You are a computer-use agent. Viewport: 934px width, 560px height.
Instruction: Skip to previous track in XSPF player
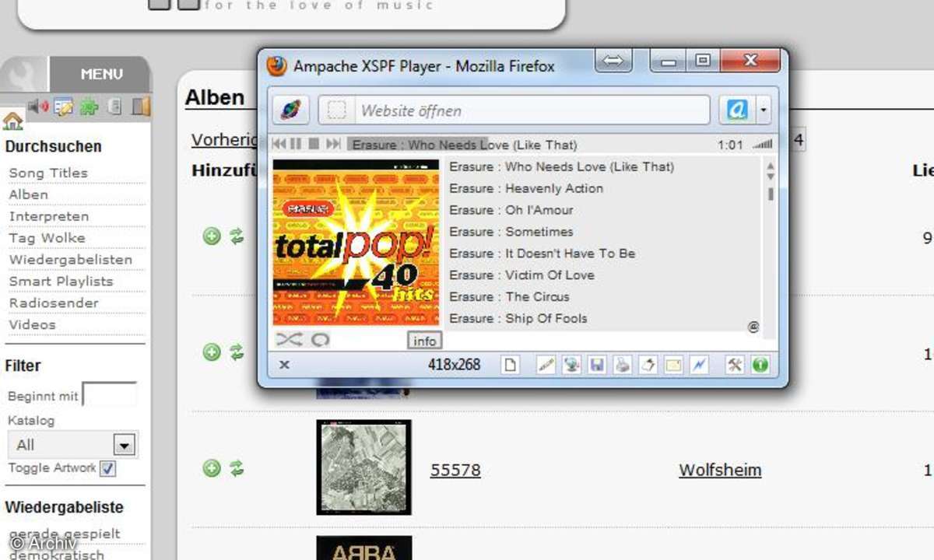[x=278, y=144]
